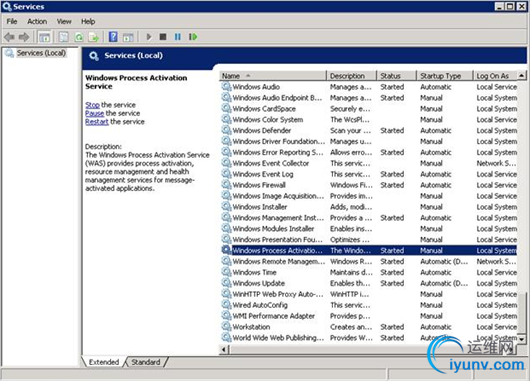Click the gear icon of Windows Event Log
The image size is (530, 381).
click(226, 174)
